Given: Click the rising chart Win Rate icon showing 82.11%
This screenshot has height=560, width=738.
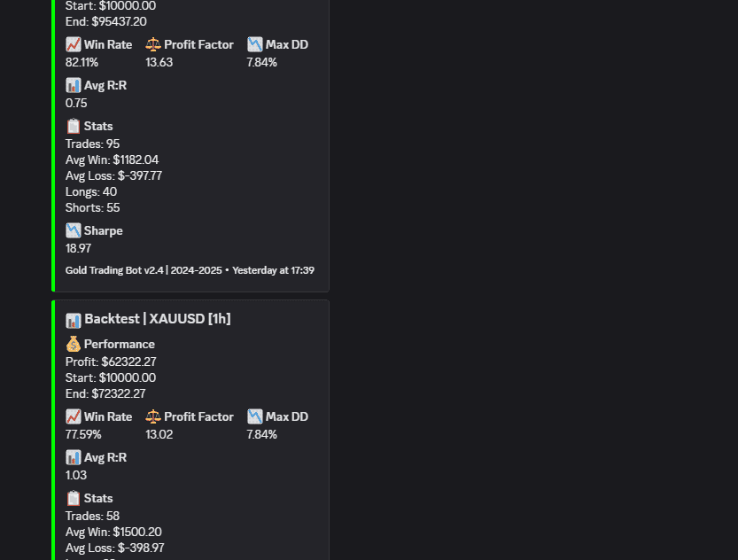Looking at the screenshot, I should tap(73, 44).
